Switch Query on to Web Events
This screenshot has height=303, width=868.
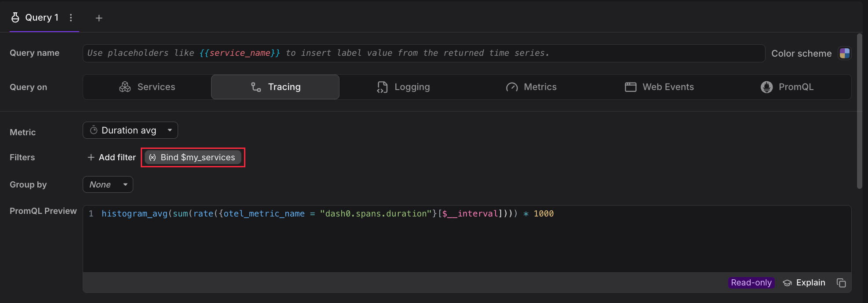point(659,87)
